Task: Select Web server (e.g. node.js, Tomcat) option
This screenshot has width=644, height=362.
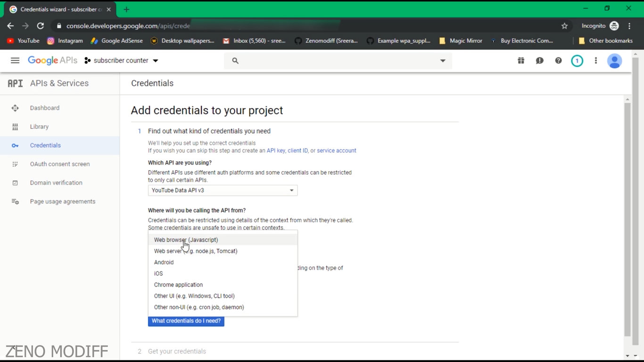Action: [223, 251]
